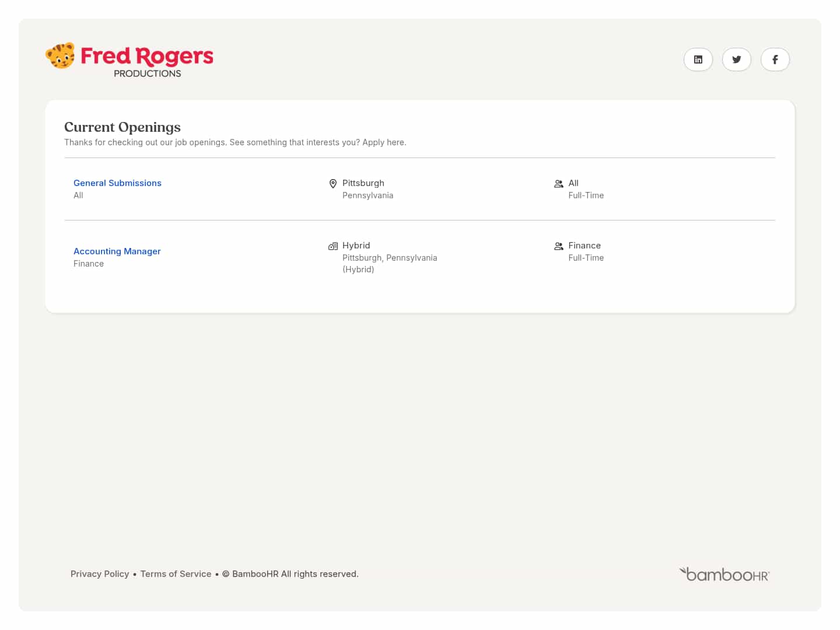Click the Thanks for checking out intro text

tap(235, 142)
